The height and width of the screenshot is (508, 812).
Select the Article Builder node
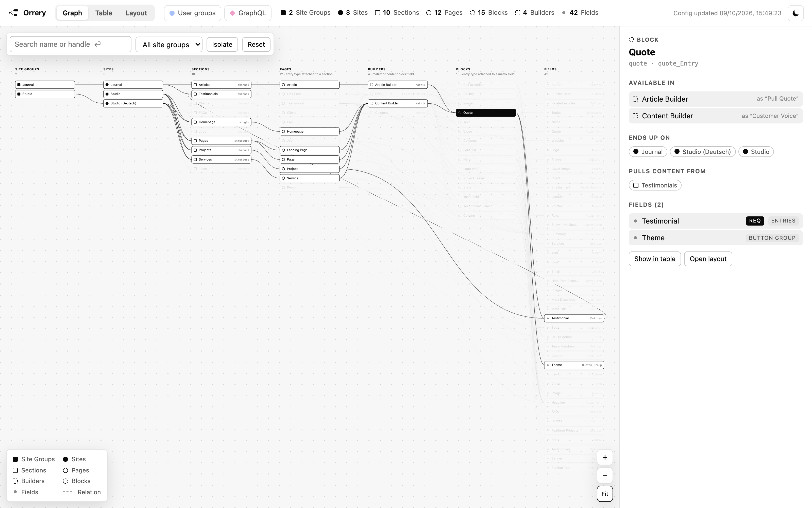pos(398,85)
